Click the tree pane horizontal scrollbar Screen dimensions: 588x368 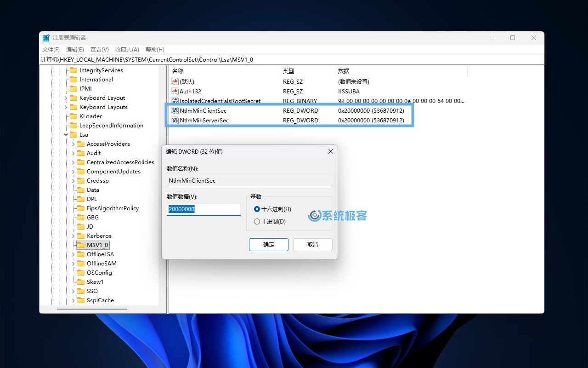tap(92, 309)
